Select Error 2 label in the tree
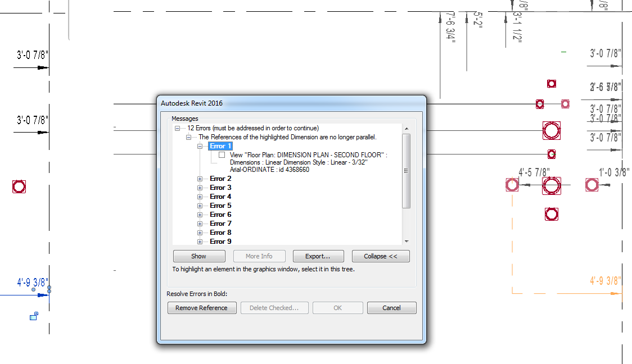The height and width of the screenshot is (364, 632). tap(220, 179)
